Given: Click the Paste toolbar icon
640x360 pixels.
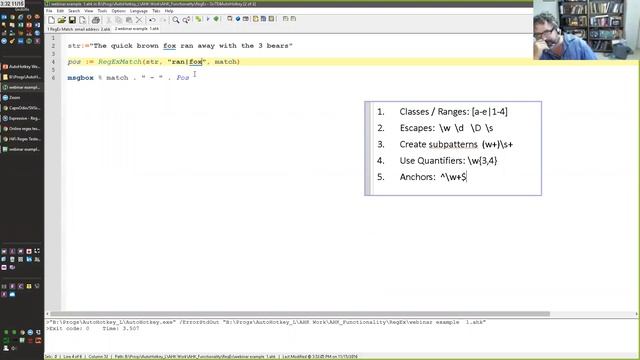Looking at the screenshot, I should click(129, 20).
